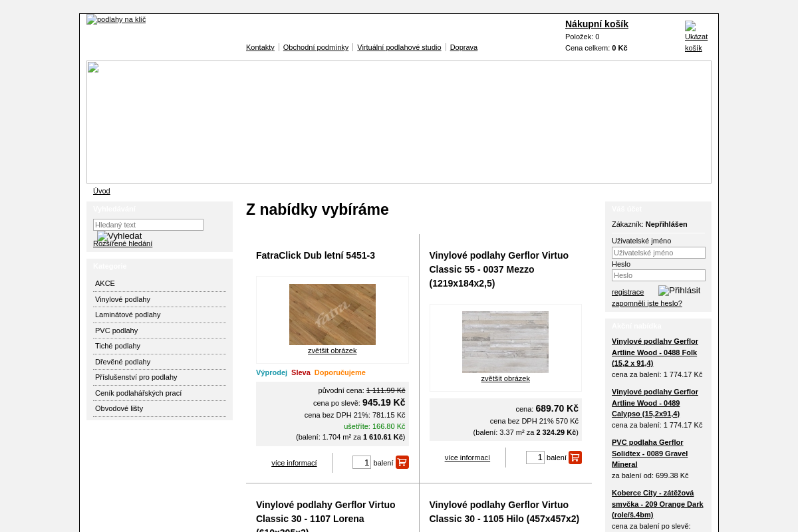798x532 pixels.
Task: Go to Úvod breadcrumb link
Action: 102,191
